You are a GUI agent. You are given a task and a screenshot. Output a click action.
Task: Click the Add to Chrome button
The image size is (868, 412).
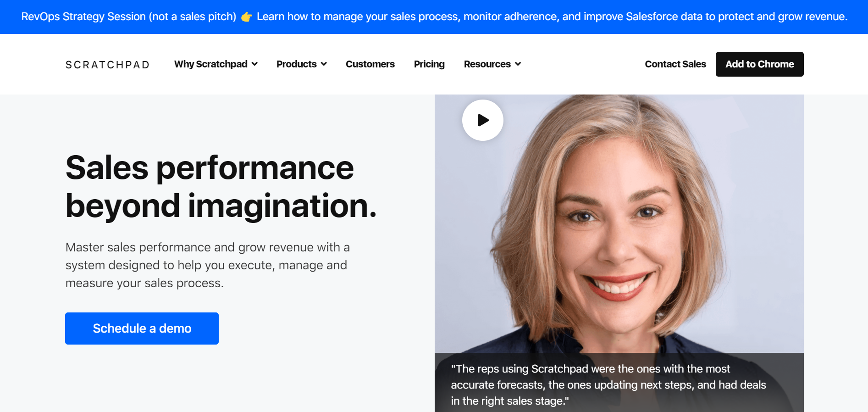coord(759,64)
